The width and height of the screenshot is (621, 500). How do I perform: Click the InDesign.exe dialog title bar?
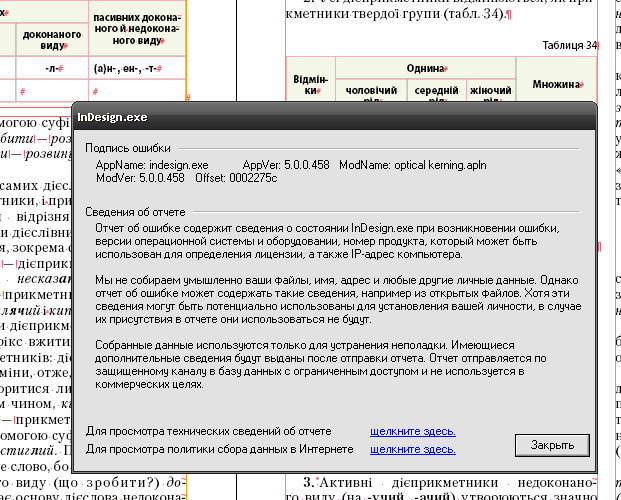coord(334,117)
